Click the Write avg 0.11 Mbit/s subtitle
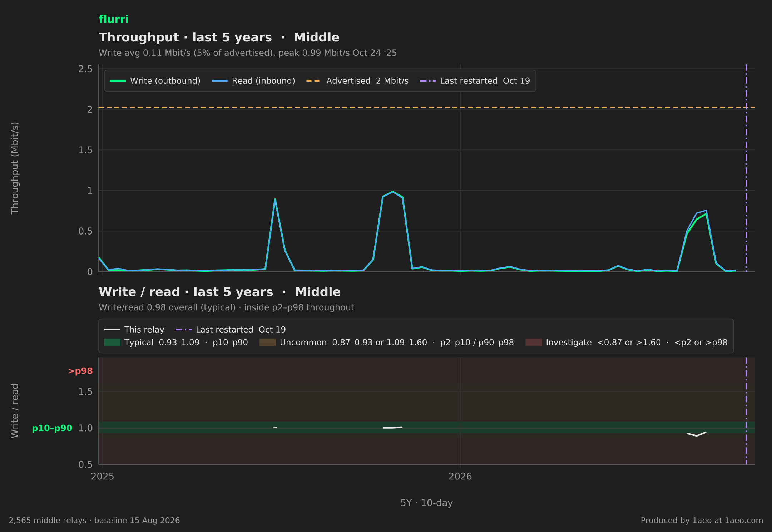772x532 pixels. click(247, 53)
